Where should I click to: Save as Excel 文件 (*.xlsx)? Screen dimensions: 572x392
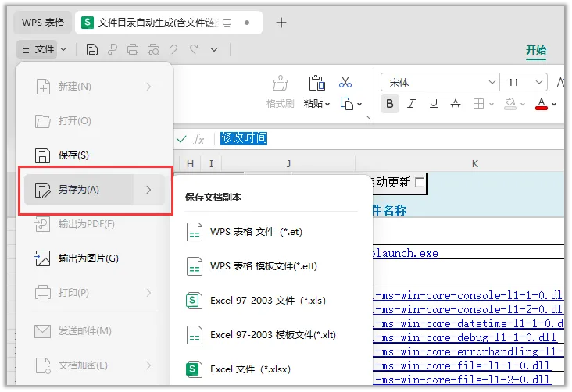point(271,369)
